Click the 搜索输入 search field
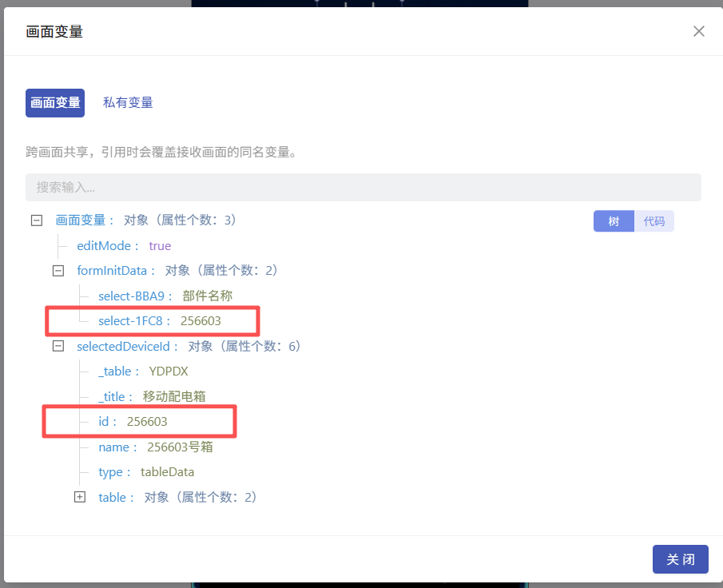The height and width of the screenshot is (588, 723). tap(363, 188)
